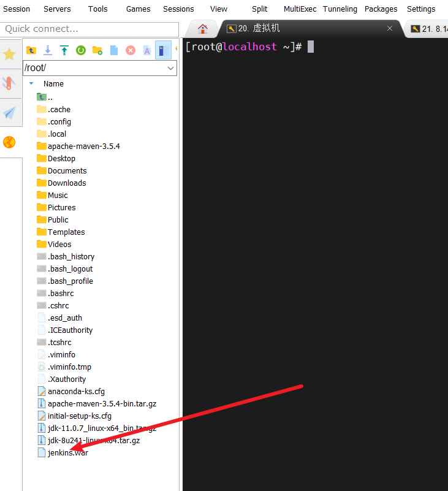Click the new file toolbar icon
The height and width of the screenshot is (491, 448).
tap(113, 50)
